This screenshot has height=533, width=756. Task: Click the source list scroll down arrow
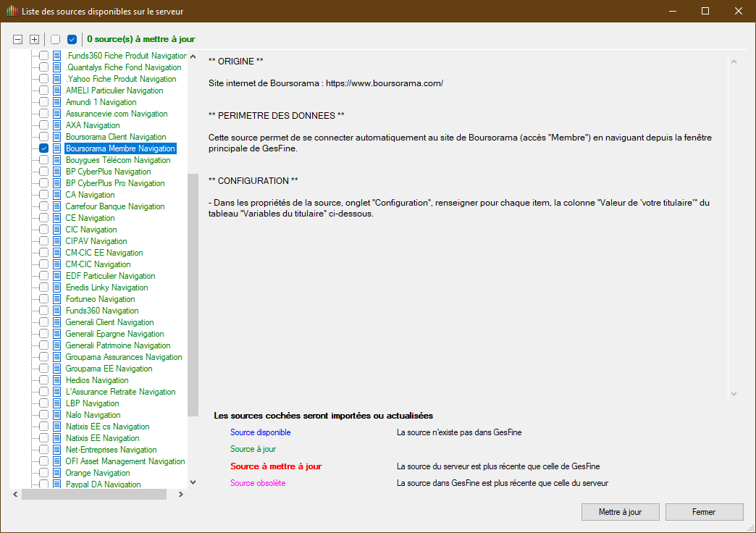(x=193, y=482)
